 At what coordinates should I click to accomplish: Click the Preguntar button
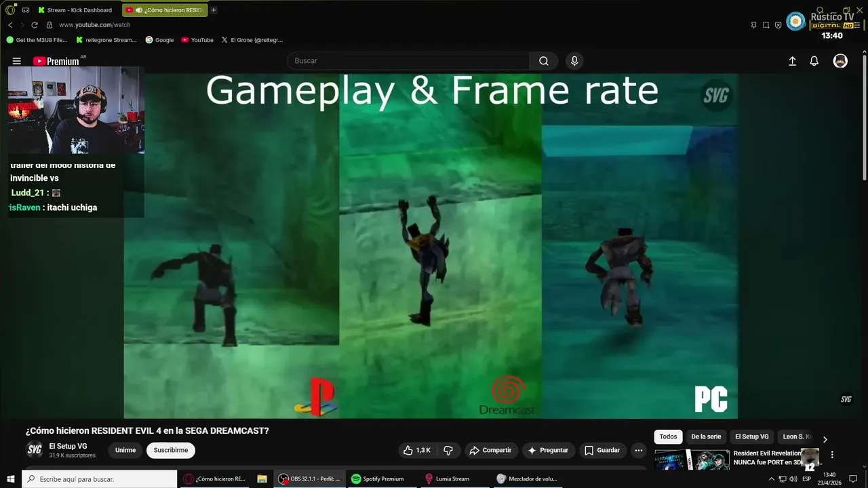(548, 450)
